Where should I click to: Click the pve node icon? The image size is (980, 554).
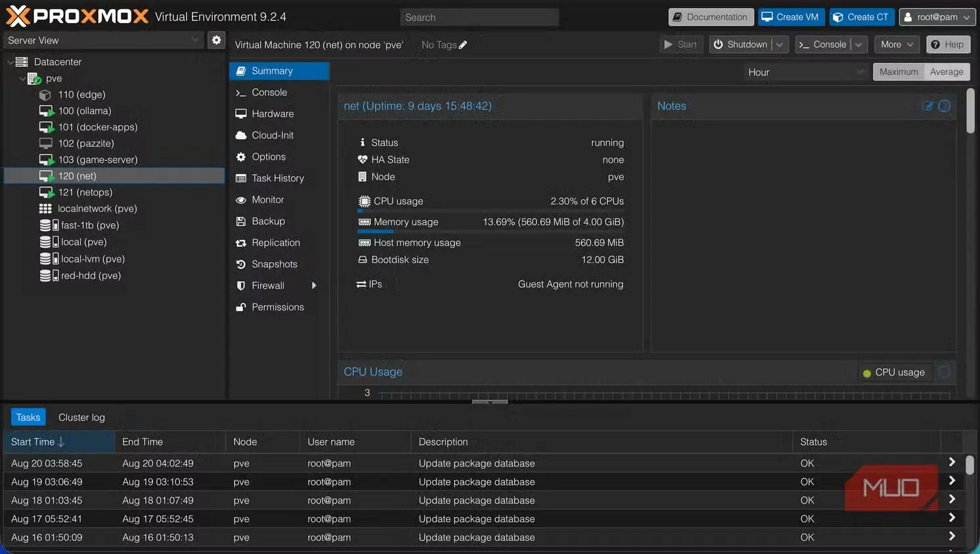[35, 78]
